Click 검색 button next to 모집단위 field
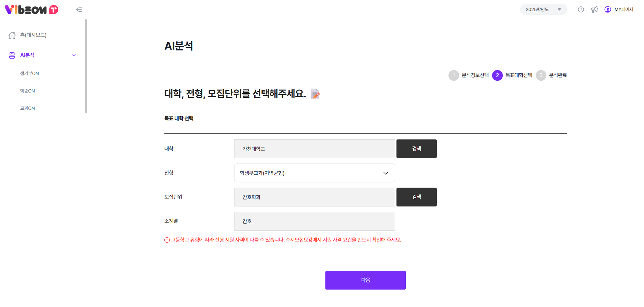 pyautogui.click(x=416, y=197)
